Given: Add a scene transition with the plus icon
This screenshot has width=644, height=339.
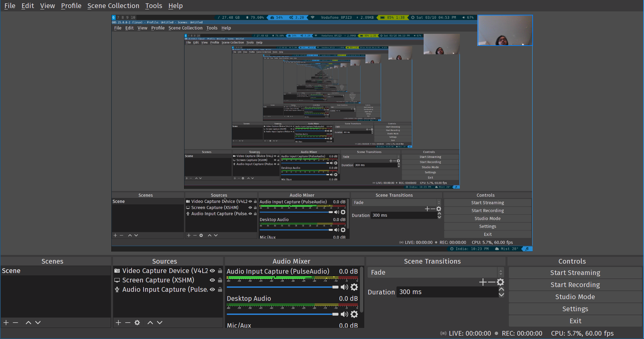Looking at the screenshot, I should pos(483,282).
